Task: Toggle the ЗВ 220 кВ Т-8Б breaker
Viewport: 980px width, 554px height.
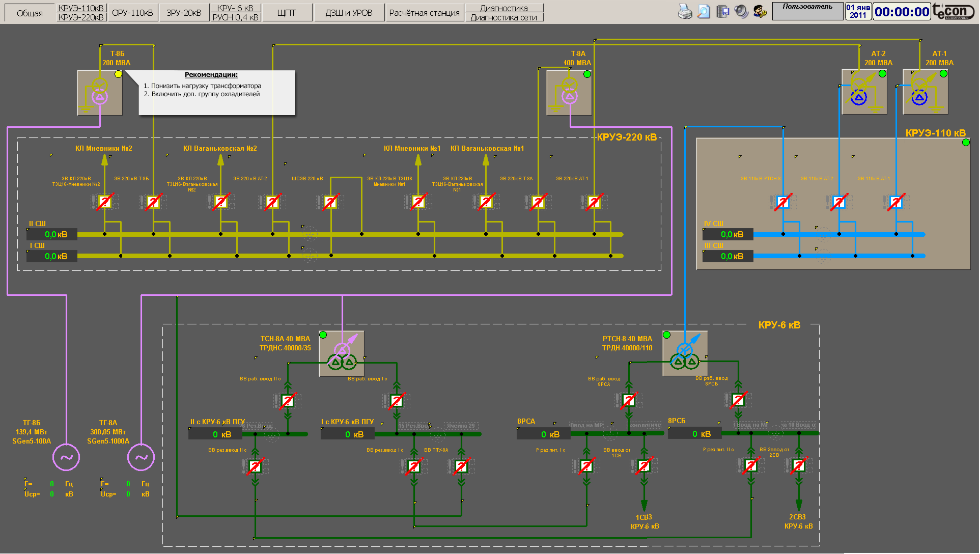Action: (x=153, y=202)
